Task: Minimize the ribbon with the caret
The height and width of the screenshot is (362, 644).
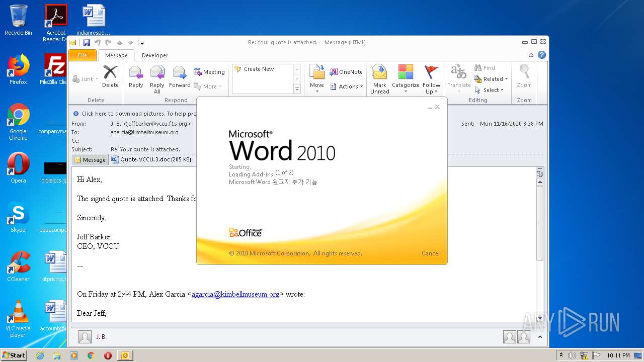Action: (x=531, y=55)
